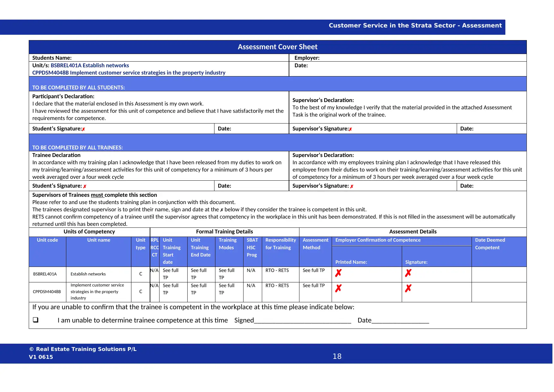The width and height of the screenshot is (554, 392).
Task: Click the red X in CPPDSM4048B Printed Name cell
Action: point(338,288)
